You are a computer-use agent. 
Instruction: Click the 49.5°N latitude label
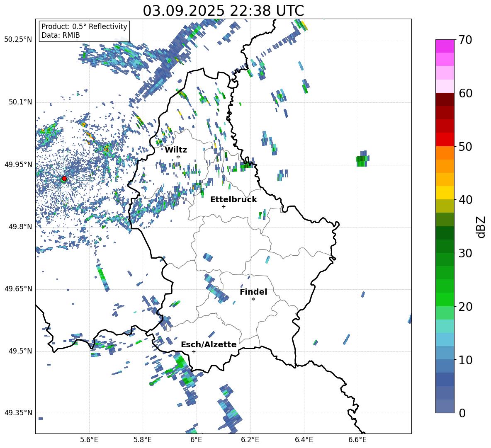click(x=20, y=351)
